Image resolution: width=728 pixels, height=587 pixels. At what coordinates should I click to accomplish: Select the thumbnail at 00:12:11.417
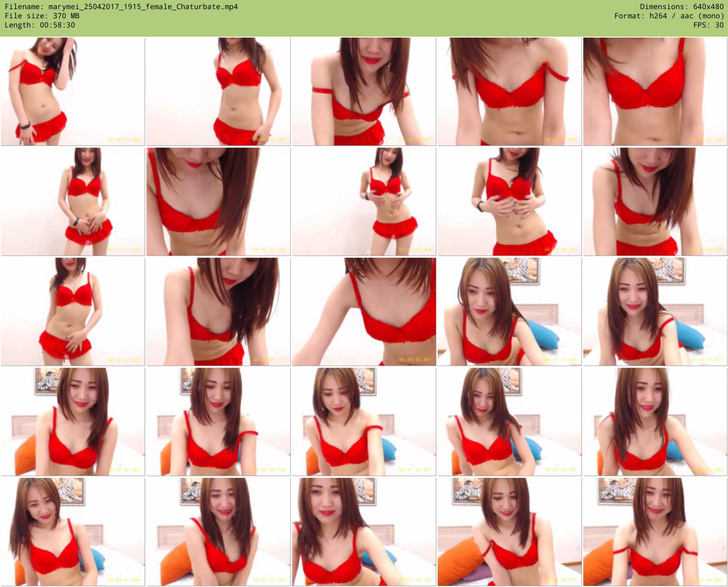pyautogui.click(x=73, y=202)
